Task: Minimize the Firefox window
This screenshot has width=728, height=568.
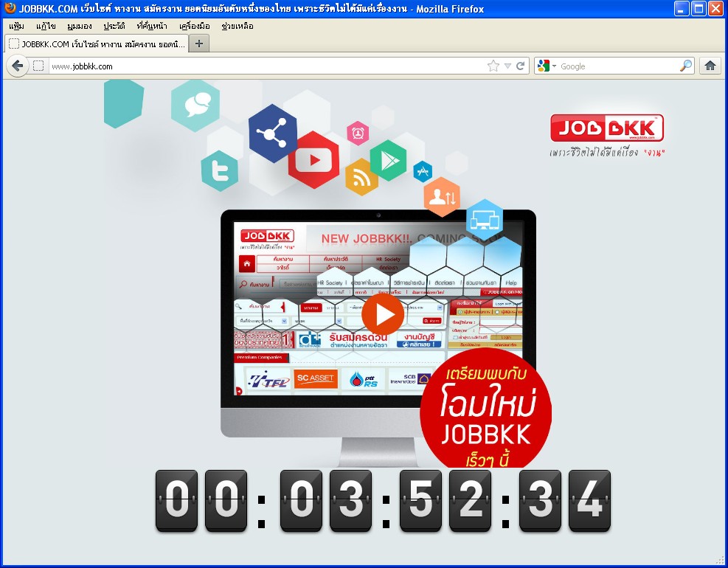Action: pyautogui.click(x=681, y=8)
